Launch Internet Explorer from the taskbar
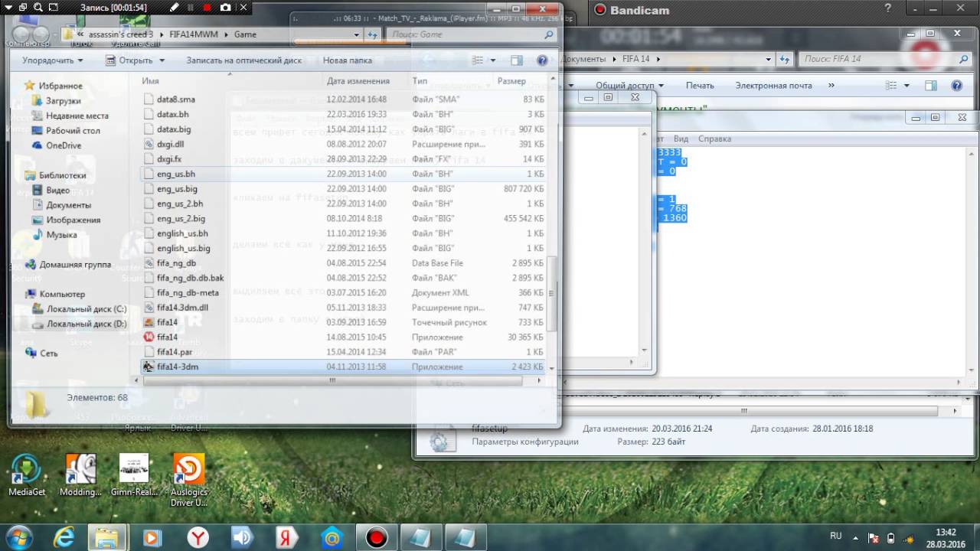 63,538
